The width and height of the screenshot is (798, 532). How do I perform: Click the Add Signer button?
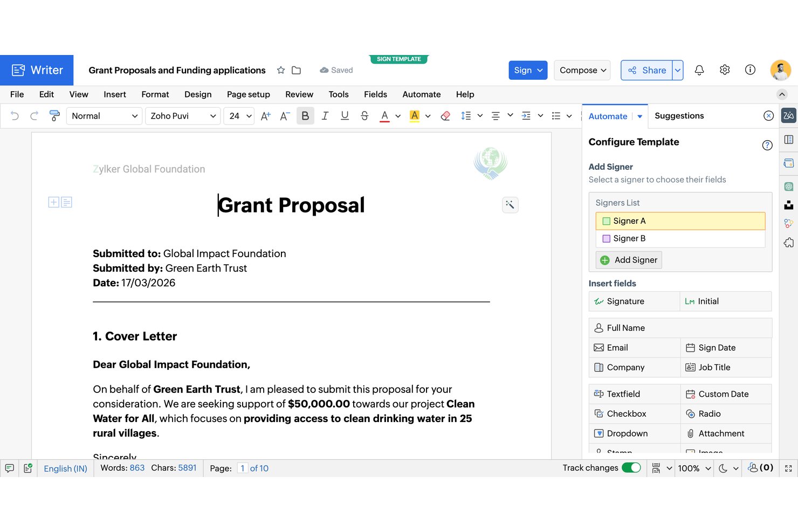click(x=629, y=260)
